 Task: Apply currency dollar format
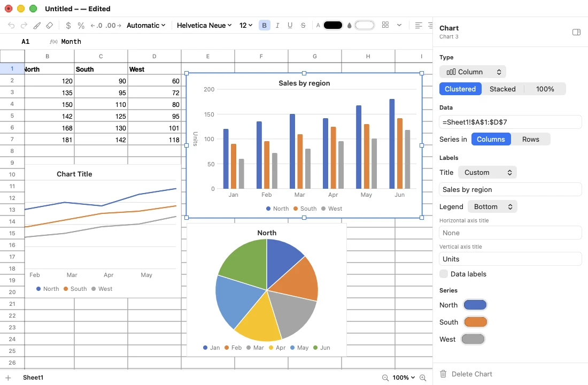click(68, 25)
